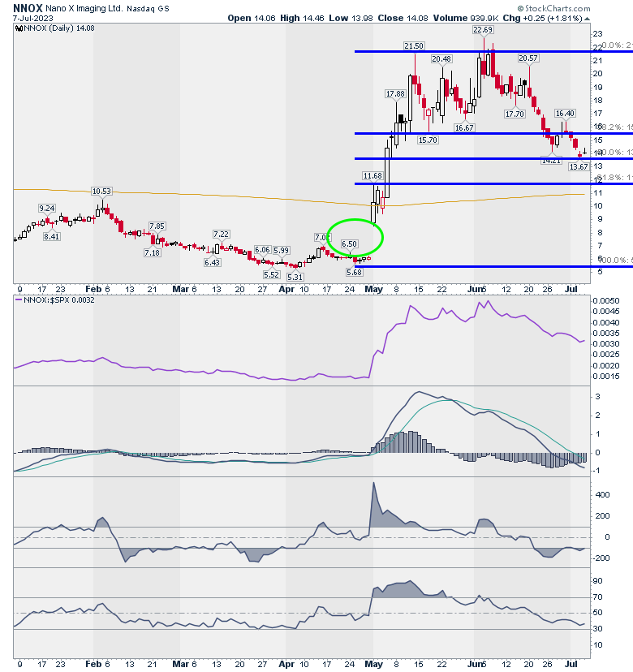The image size is (633, 672).
Task: Click the 14.21 low price label
Action: pos(551,162)
